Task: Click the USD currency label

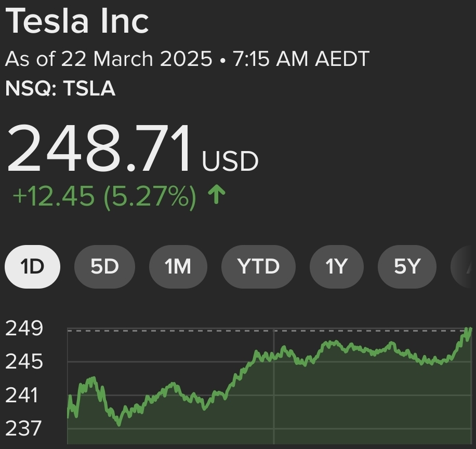Action: click(230, 161)
